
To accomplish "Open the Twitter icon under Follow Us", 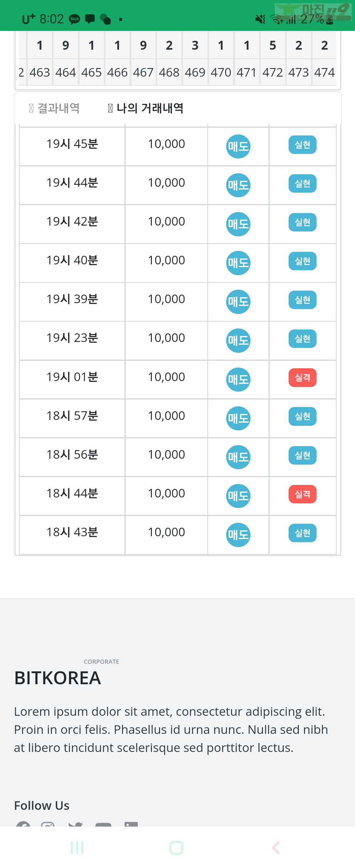I will [x=76, y=824].
